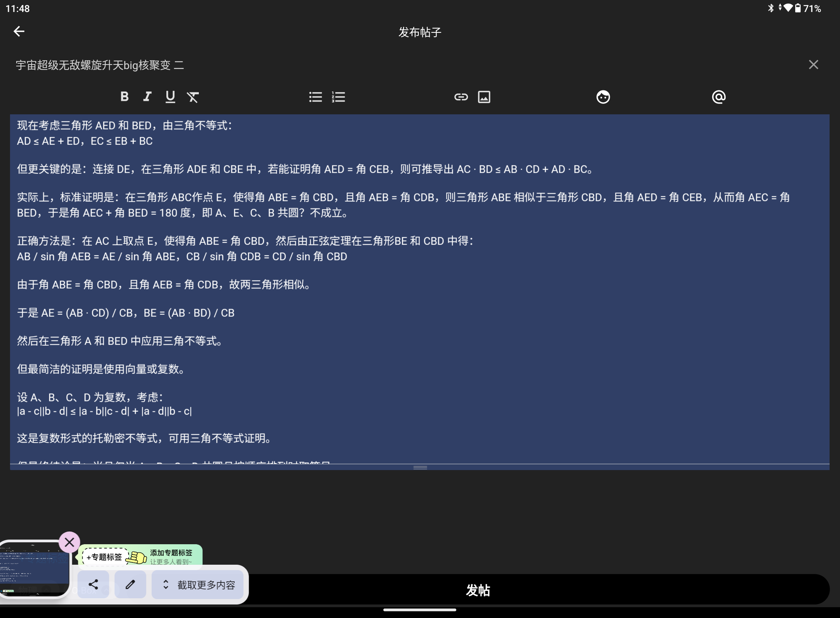This screenshot has height=618, width=840.
Task: Edit the screenshot with pencil
Action: [x=130, y=584]
